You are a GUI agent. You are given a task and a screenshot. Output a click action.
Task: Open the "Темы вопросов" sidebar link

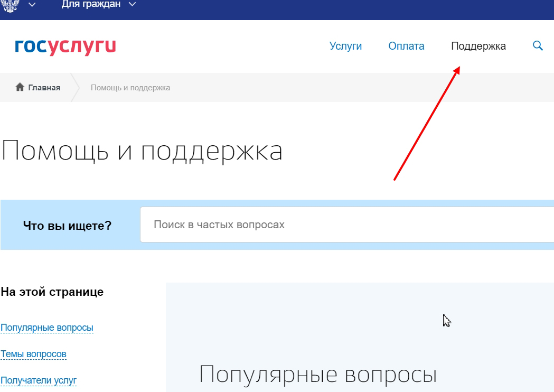pos(33,354)
